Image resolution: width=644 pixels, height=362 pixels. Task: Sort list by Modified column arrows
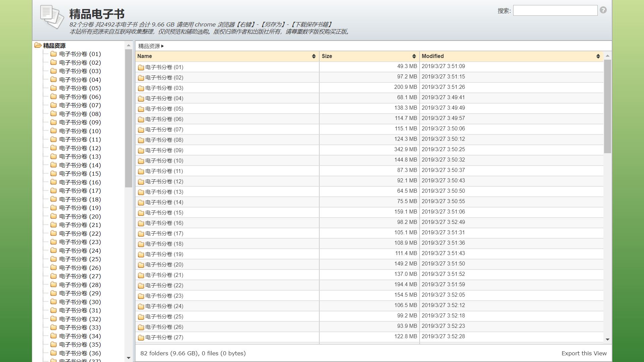click(598, 56)
